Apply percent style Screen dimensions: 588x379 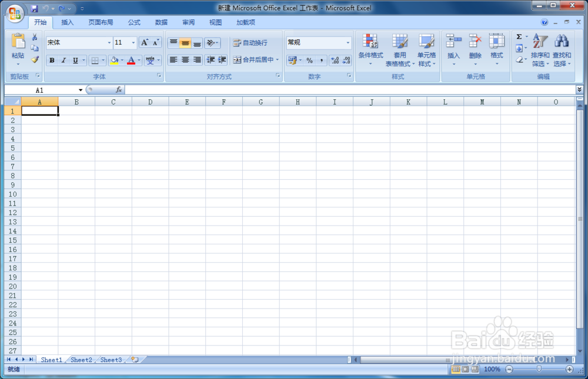point(309,60)
